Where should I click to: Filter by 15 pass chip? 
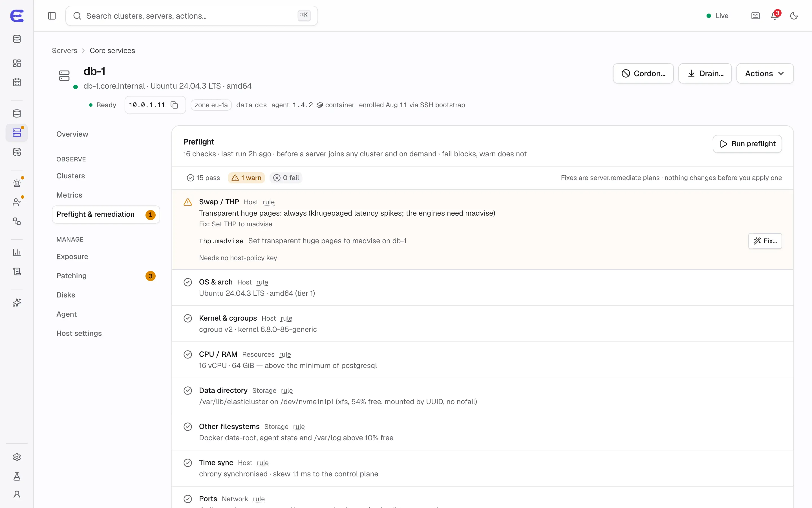[x=203, y=178]
